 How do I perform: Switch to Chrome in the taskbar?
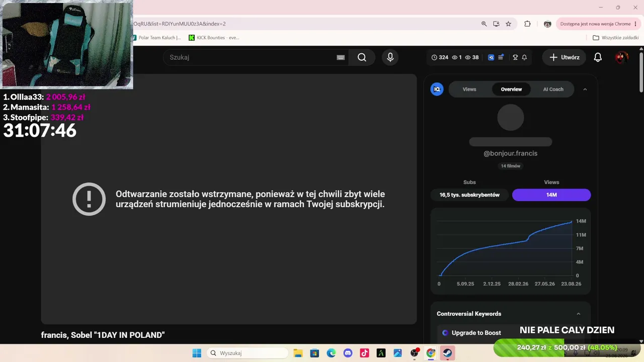[431, 353]
